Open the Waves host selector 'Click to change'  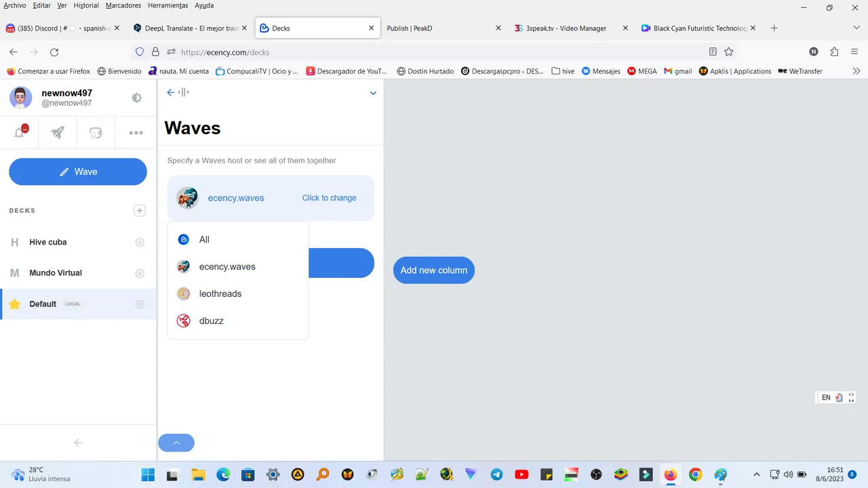[x=329, y=198]
